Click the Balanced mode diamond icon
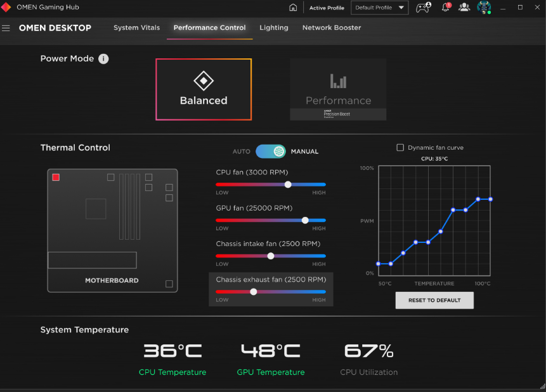The width and height of the screenshot is (546, 392). tap(204, 81)
